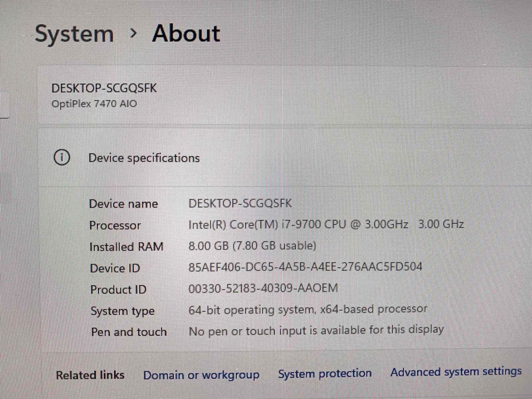Select the OptiPlex 7470 AIO model text

coord(94,103)
